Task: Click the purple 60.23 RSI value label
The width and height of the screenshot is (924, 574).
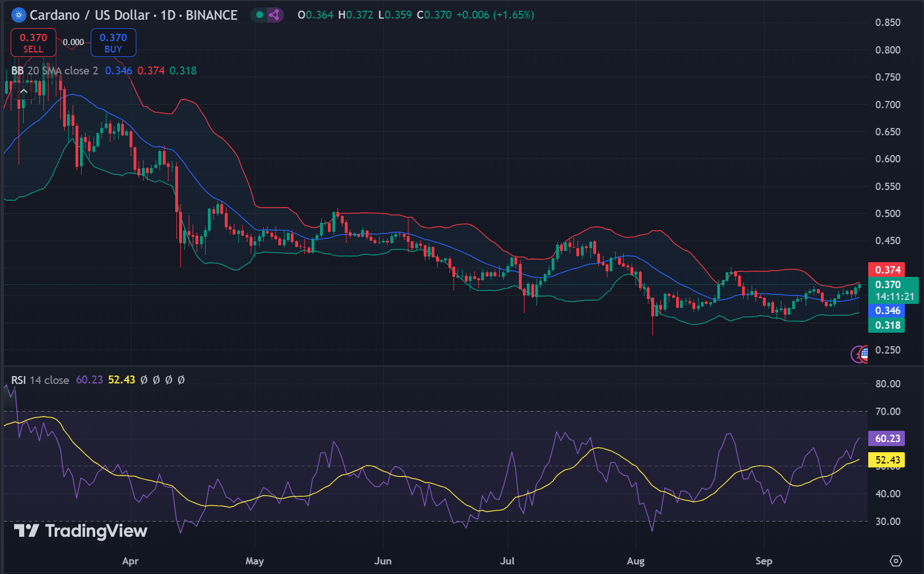Action: 887,439
